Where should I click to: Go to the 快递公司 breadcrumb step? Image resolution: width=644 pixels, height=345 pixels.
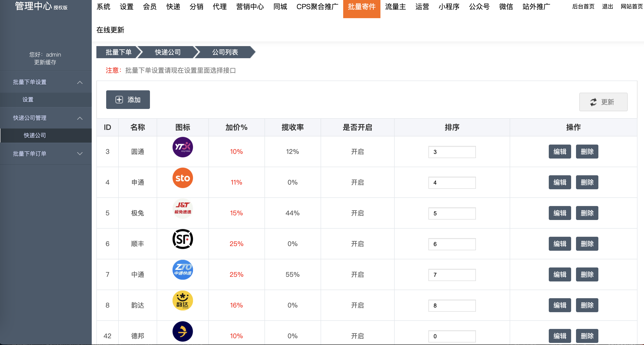point(167,52)
